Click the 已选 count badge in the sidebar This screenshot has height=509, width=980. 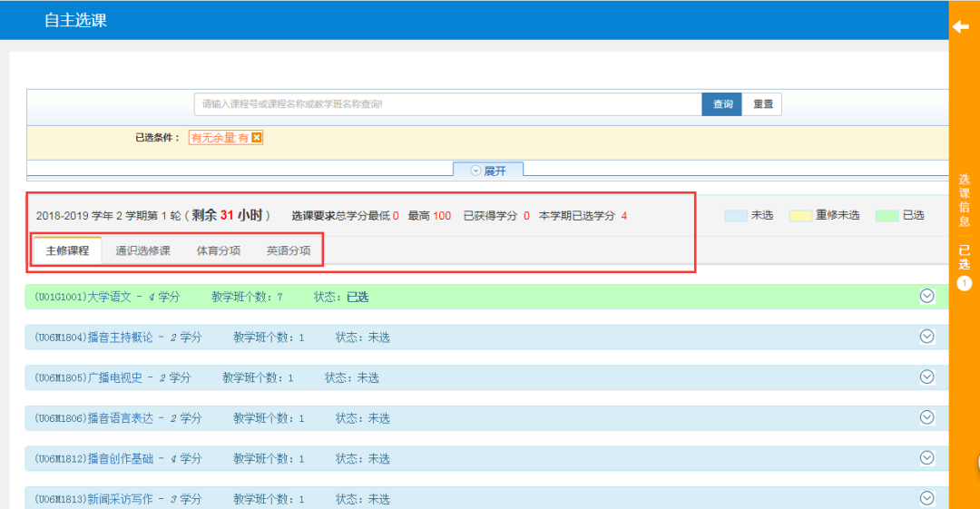(965, 283)
